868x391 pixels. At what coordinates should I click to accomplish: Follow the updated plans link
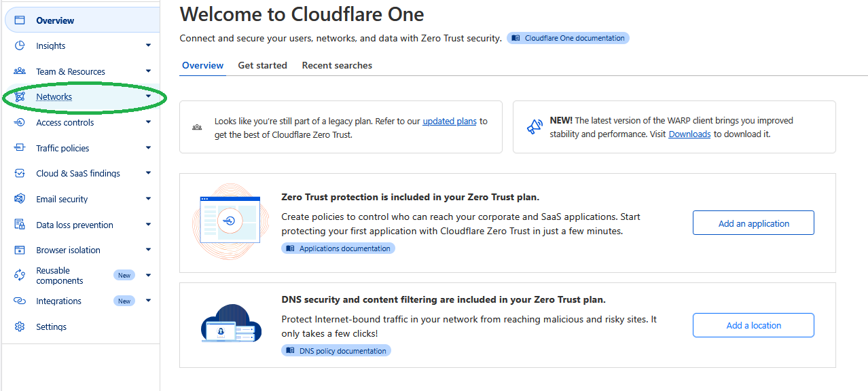click(449, 122)
